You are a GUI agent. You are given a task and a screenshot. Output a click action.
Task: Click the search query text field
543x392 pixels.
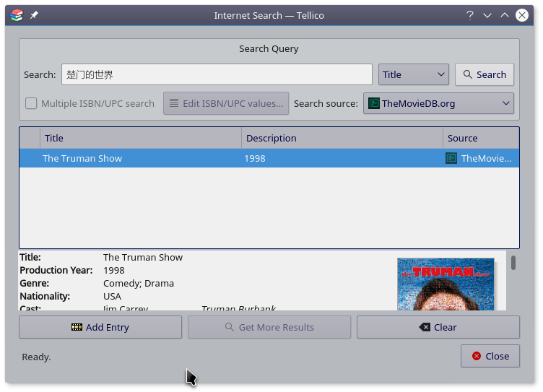point(217,74)
